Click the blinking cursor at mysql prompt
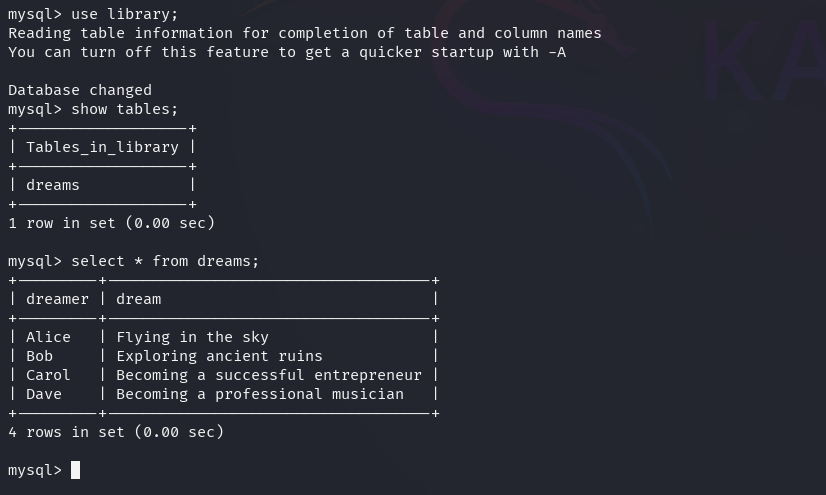Screen dimensions: 826x495 tap(75, 470)
